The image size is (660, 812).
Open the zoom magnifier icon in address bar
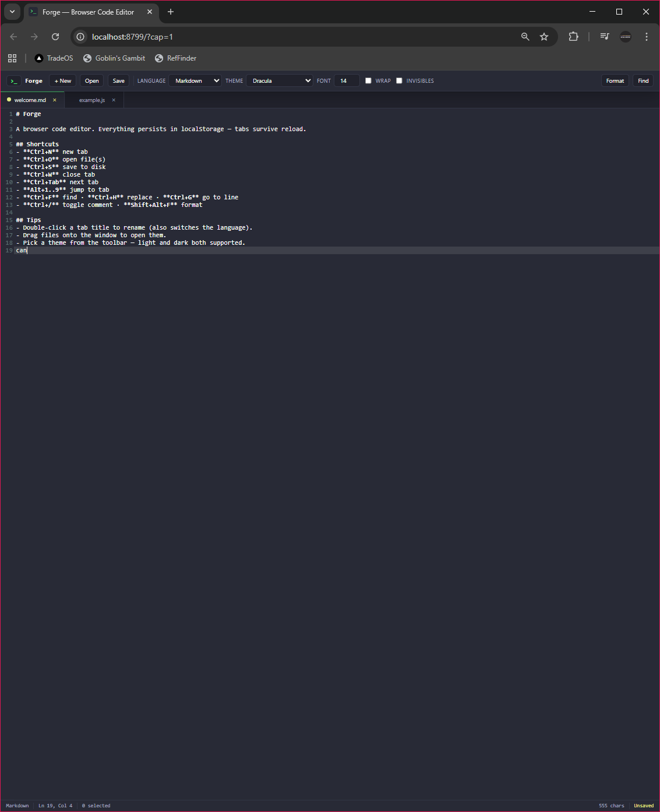(525, 37)
